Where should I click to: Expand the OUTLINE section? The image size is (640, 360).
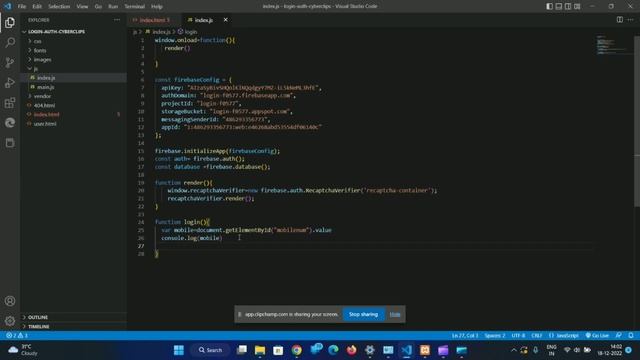coord(73,317)
